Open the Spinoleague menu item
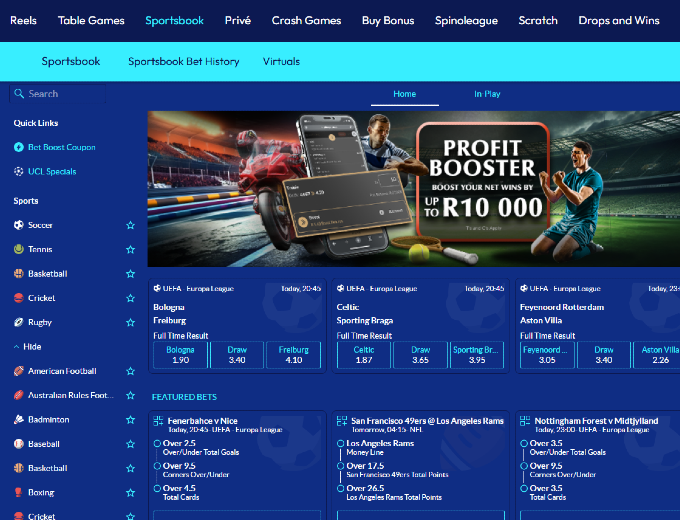The height and width of the screenshot is (520, 680). coord(466,20)
